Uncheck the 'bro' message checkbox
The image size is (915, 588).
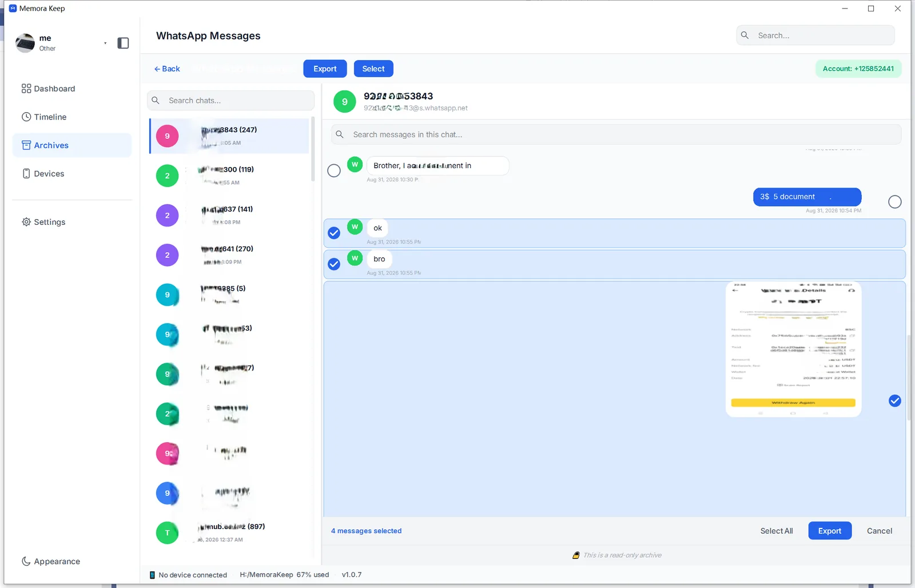pyautogui.click(x=334, y=264)
